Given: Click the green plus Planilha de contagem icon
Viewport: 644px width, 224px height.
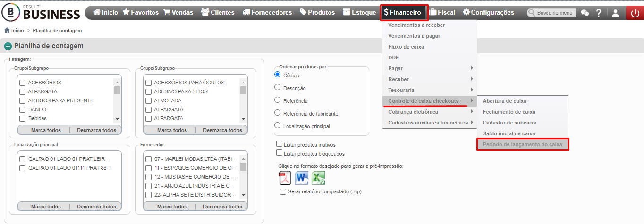Looking at the screenshot, I should click(x=8, y=46).
